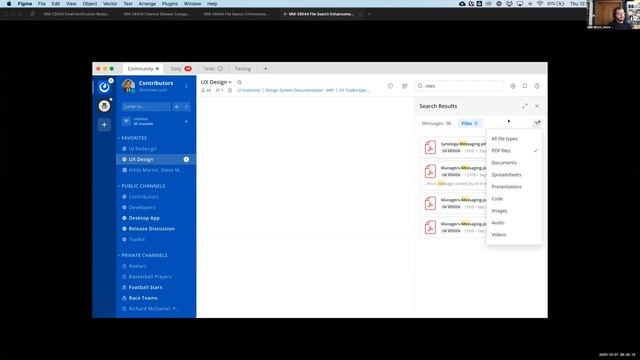Switch to the Daily tab
Viewport: 640px width, 360px height.
coord(181,69)
